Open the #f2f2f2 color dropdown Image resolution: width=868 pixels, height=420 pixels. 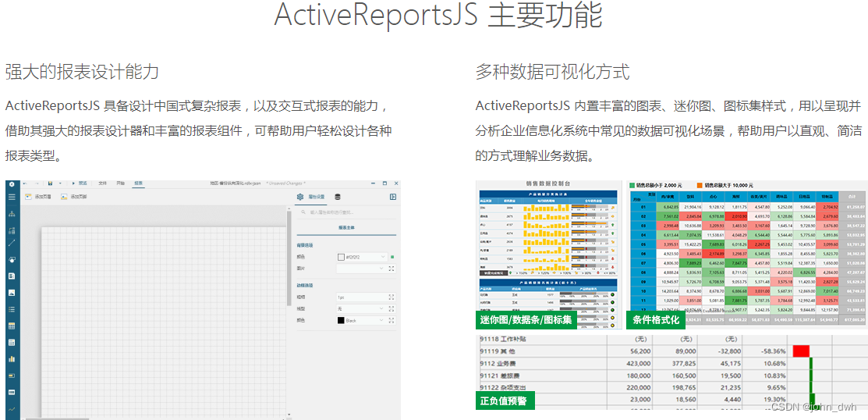coord(383,257)
